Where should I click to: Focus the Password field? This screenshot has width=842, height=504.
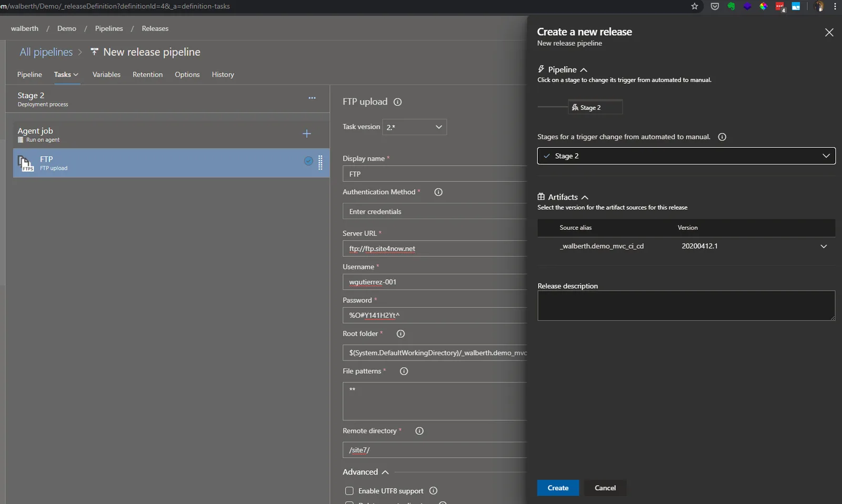coord(435,315)
